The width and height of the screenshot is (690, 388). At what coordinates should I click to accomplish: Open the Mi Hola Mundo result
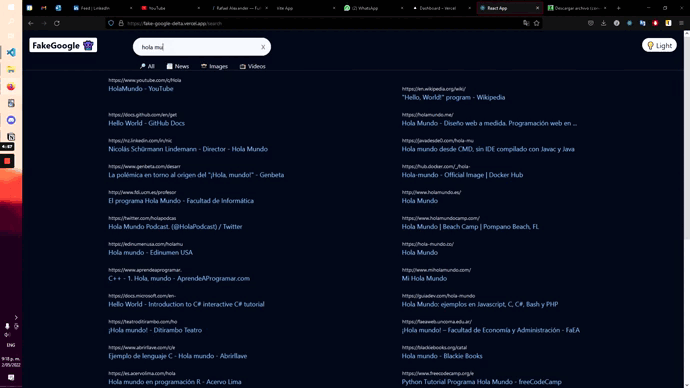(x=424, y=278)
